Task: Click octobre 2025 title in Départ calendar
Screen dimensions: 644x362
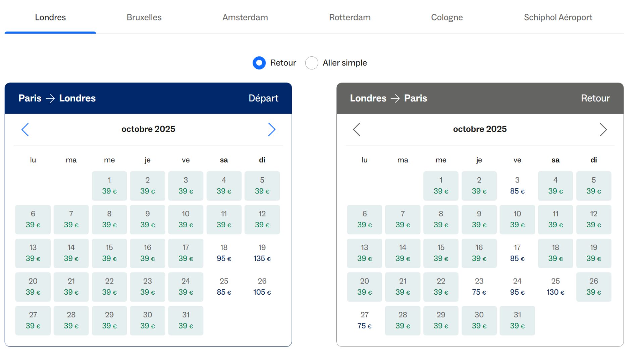Action: pos(148,129)
